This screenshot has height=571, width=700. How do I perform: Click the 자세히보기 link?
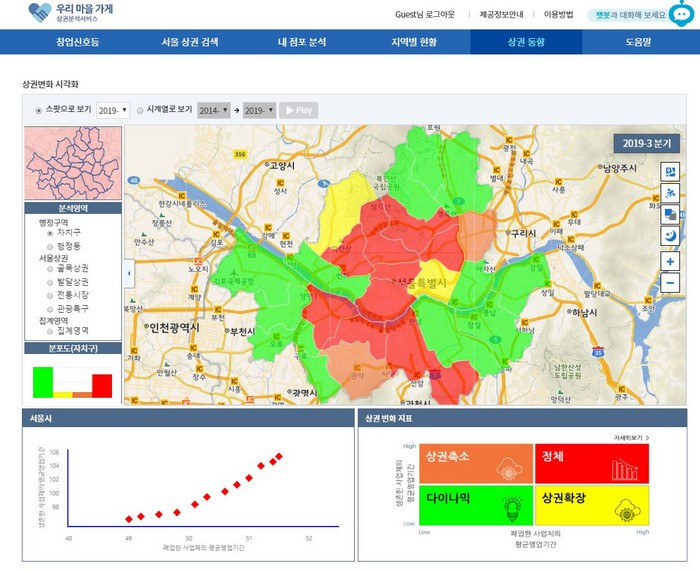click(631, 438)
